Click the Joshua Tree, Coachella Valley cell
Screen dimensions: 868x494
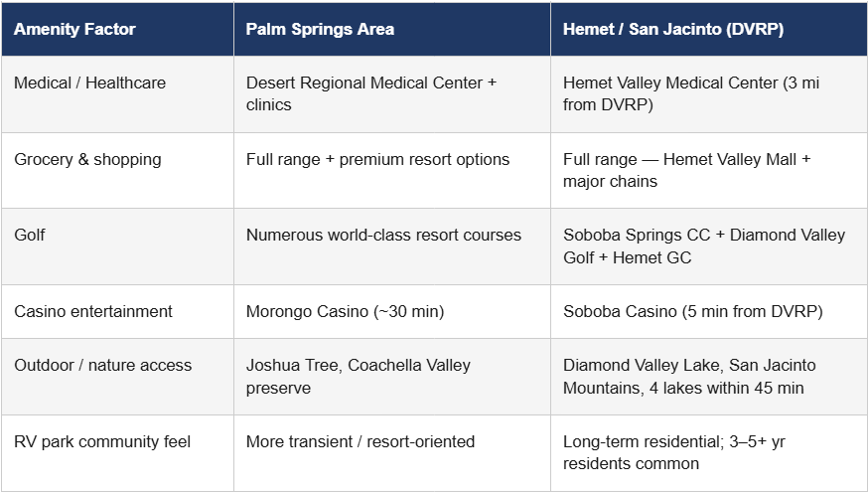(359, 376)
